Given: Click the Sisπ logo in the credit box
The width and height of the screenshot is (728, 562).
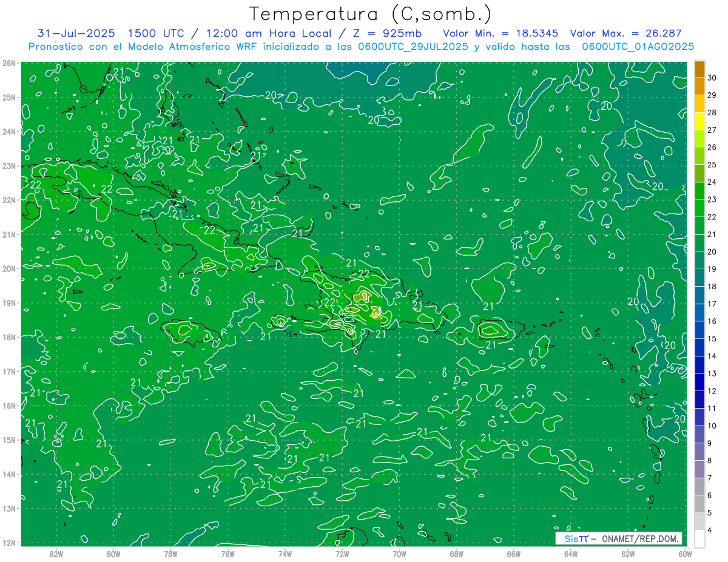Looking at the screenshot, I should [x=576, y=538].
